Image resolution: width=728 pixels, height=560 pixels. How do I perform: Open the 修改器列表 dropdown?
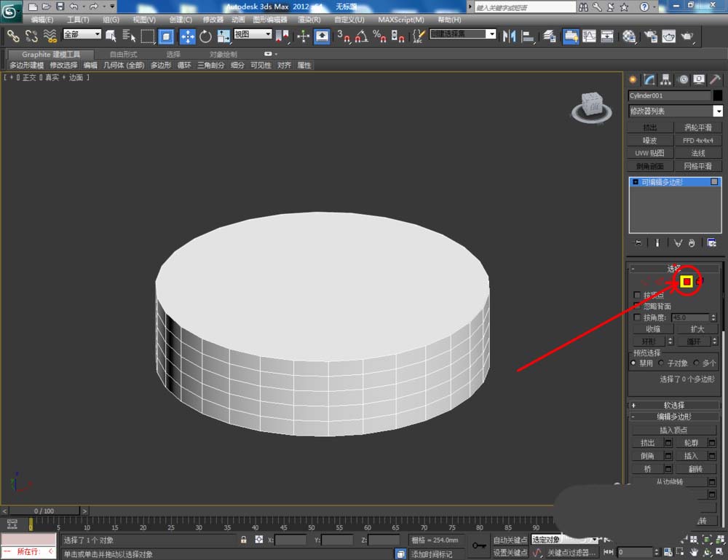tap(718, 111)
